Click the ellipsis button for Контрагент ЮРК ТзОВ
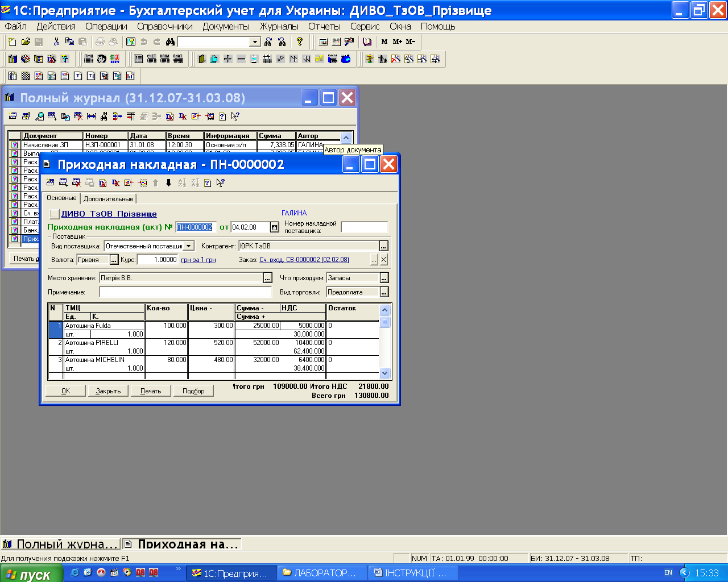This screenshot has width=728, height=582. [x=384, y=246]
